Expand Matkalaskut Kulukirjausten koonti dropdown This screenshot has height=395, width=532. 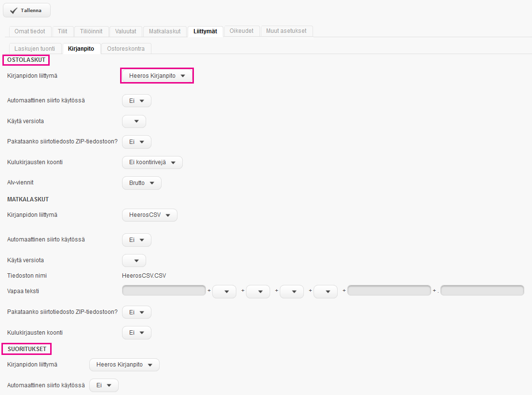136,333
